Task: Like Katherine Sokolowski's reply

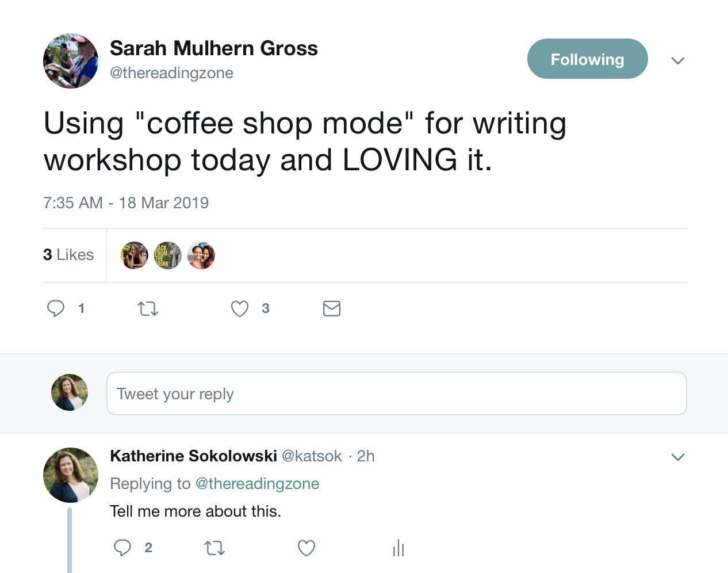Action: 306,548
